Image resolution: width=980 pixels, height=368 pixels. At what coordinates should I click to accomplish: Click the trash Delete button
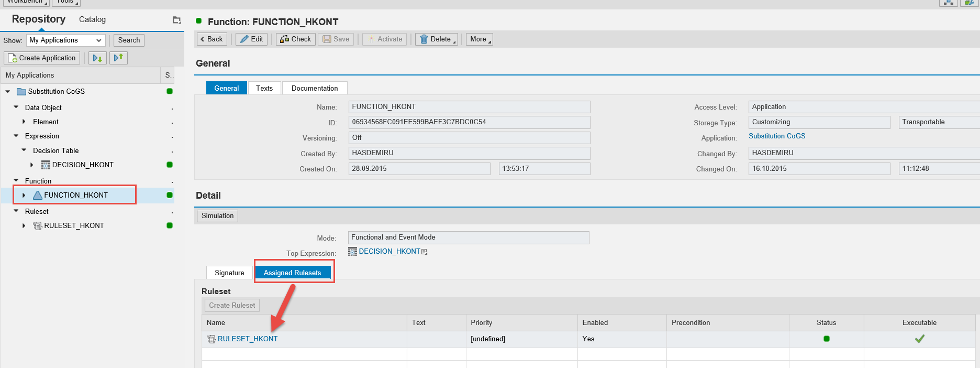tap(436, 39)
